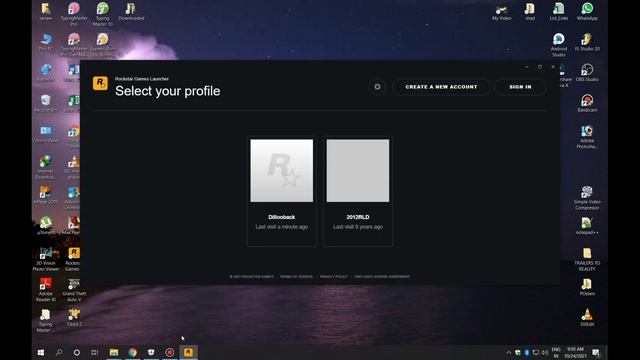The height and width of the screenshot is (360, 640).
Task: Open Terms of Service footer link
Action: (x=296, y=276)
